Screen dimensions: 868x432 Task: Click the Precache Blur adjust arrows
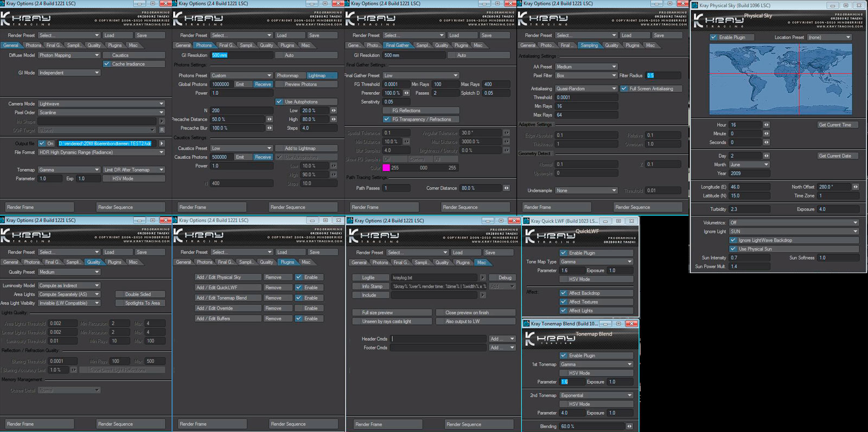coord(270,128)
